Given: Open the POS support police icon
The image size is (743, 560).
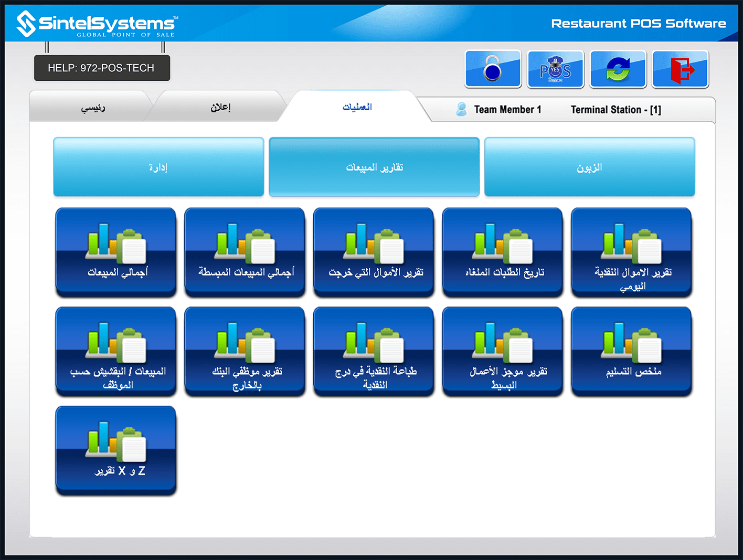Looking at the screenshot, I should [556, 69].
